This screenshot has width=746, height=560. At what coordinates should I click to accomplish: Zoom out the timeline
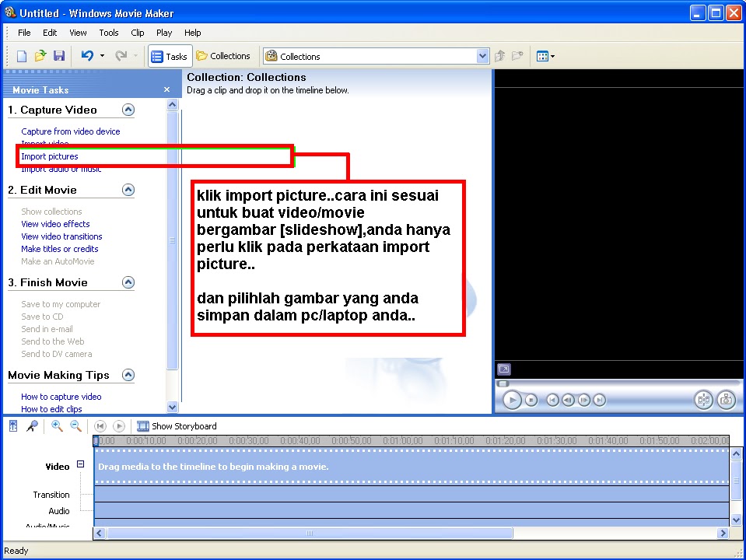point(75,425)
